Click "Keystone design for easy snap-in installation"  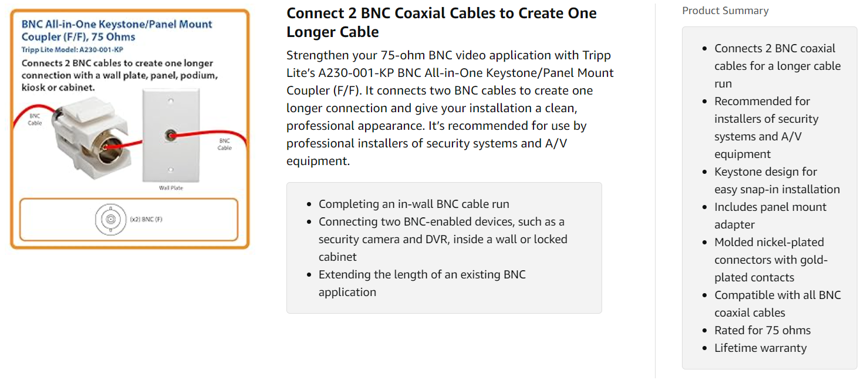point(776,180)
